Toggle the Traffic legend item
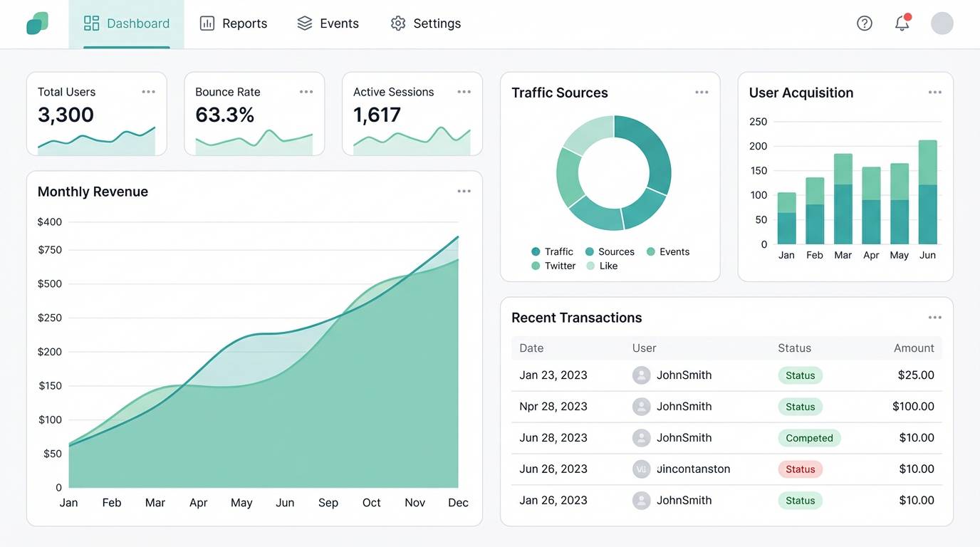Image resolution: width=980 pixels, height=547 pixels. [553, 251]
